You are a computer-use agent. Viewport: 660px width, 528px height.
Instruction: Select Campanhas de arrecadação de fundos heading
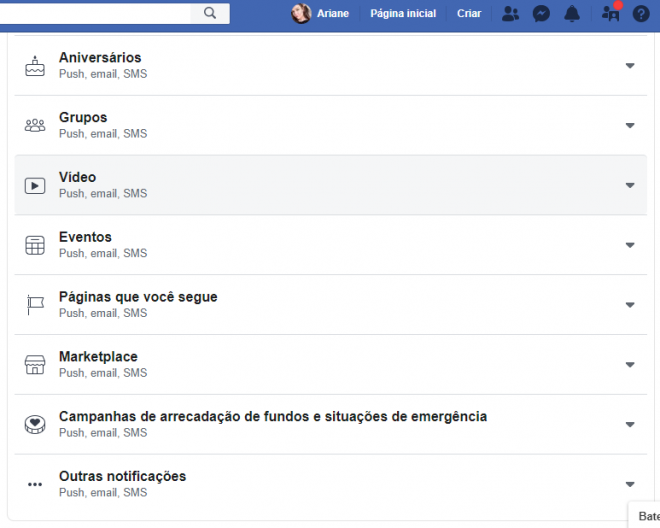(273, 416)
